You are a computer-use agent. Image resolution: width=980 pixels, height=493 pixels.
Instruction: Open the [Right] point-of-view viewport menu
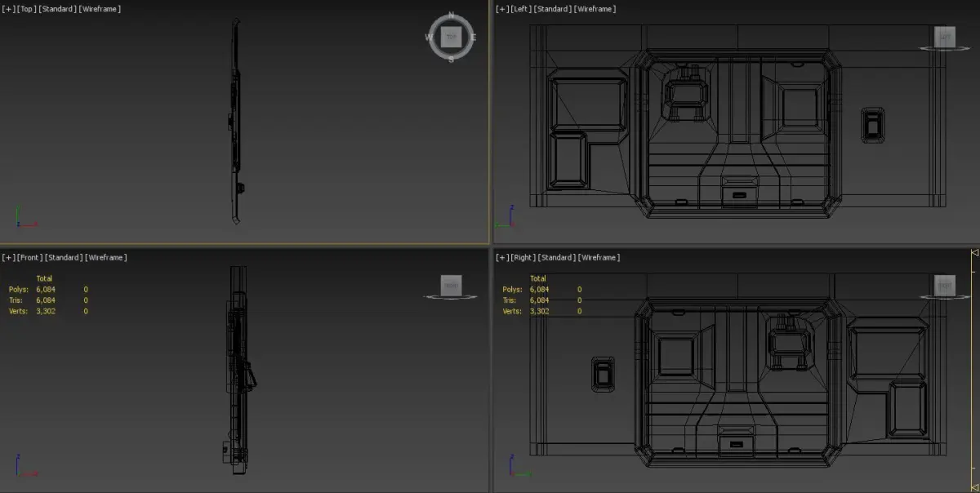523,257
